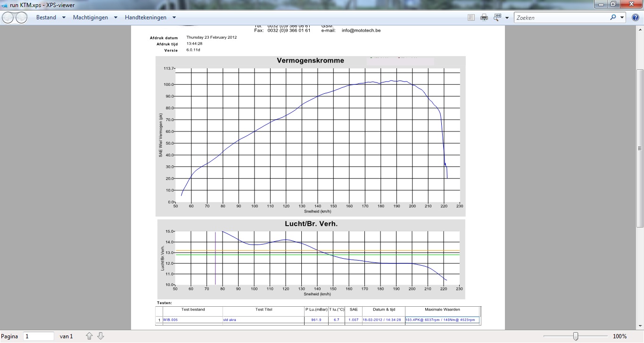Expand the search options dropdown arrow
Image resolution: width=644 pixels, height=343 pixels.
[x=622, y=18]
